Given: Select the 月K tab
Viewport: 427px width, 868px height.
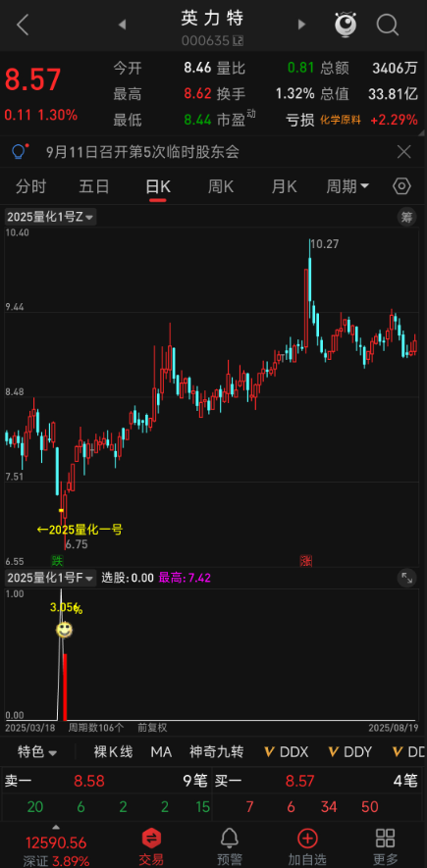Looking at the screenshot, I should pyautogui.click(x=284, y=186).
